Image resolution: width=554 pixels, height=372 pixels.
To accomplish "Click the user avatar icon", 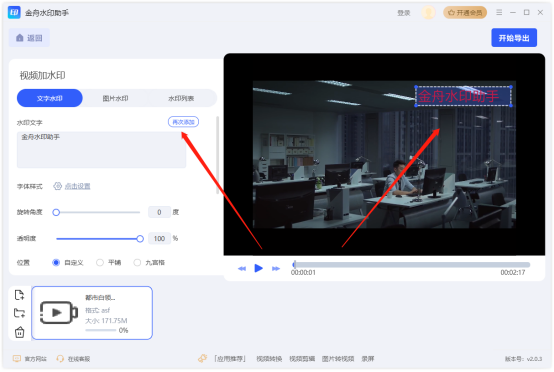I will (x=428, y=13).
